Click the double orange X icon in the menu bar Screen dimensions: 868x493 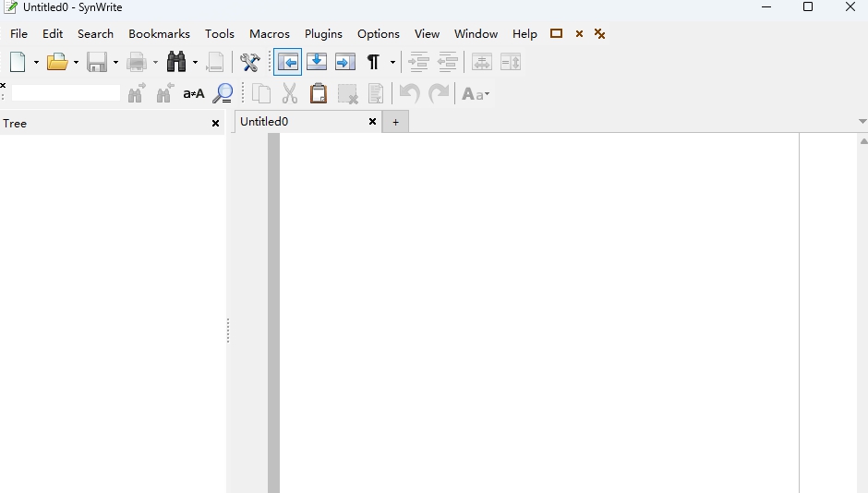[599, 34]
